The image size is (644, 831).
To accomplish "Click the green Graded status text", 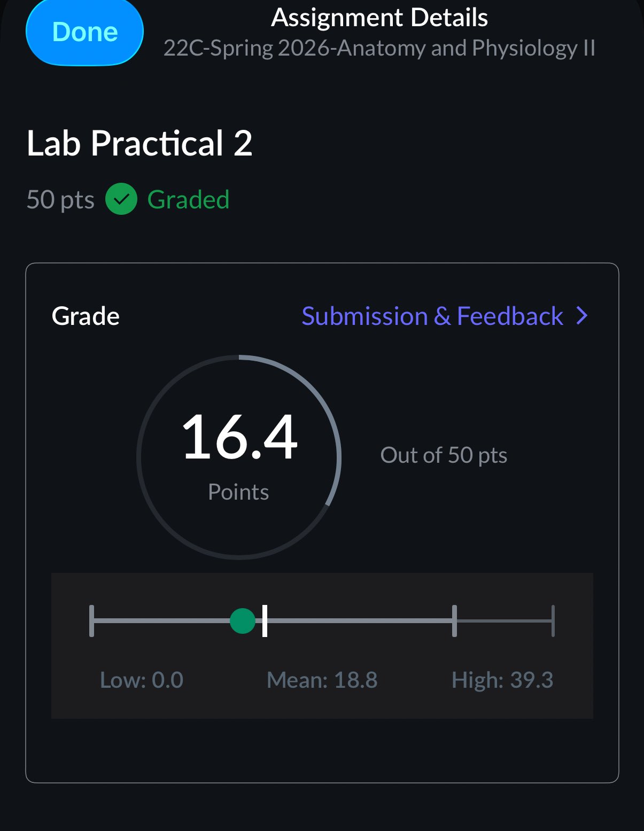I will 188,200.
